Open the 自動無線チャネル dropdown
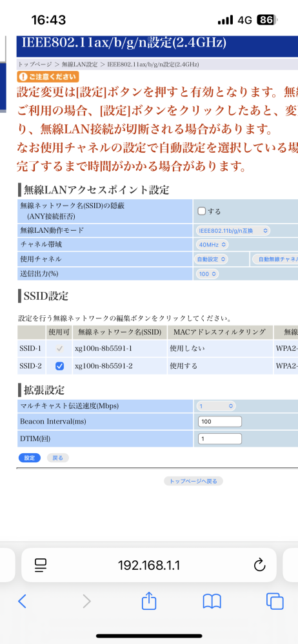This screenshot has width=298, height=644. coord(275,259)
